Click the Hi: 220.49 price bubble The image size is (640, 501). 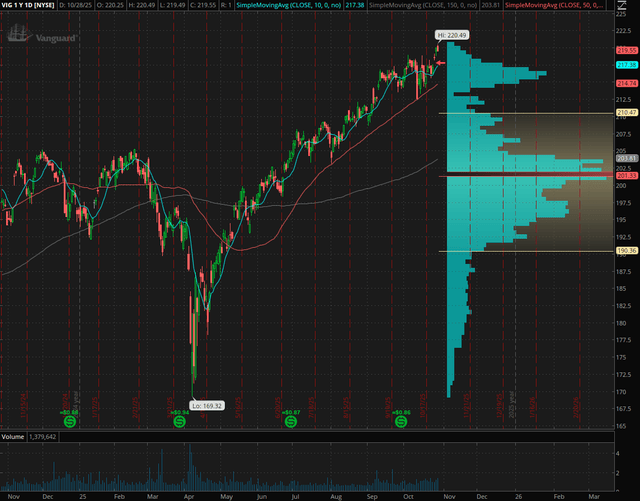point(451,35)
